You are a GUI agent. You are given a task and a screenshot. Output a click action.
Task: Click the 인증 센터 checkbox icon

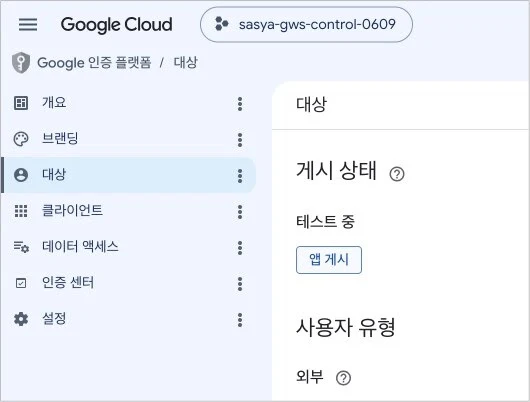pyautogui.click(x=21, y=283)
